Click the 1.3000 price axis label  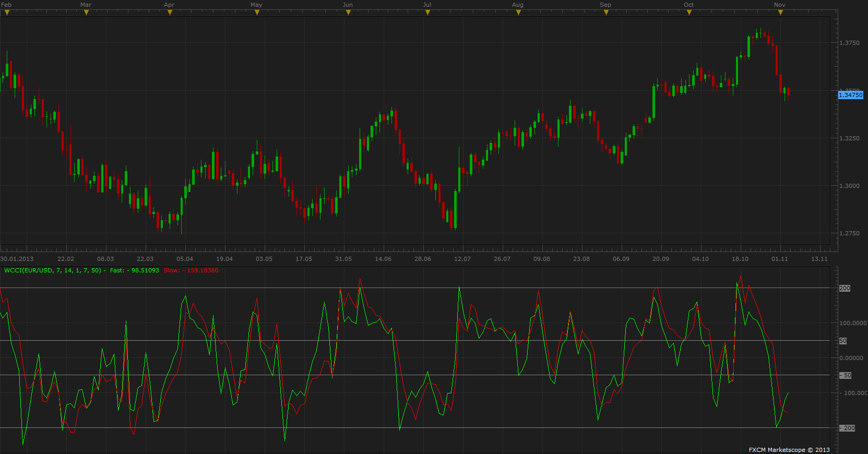pos(849,186)
